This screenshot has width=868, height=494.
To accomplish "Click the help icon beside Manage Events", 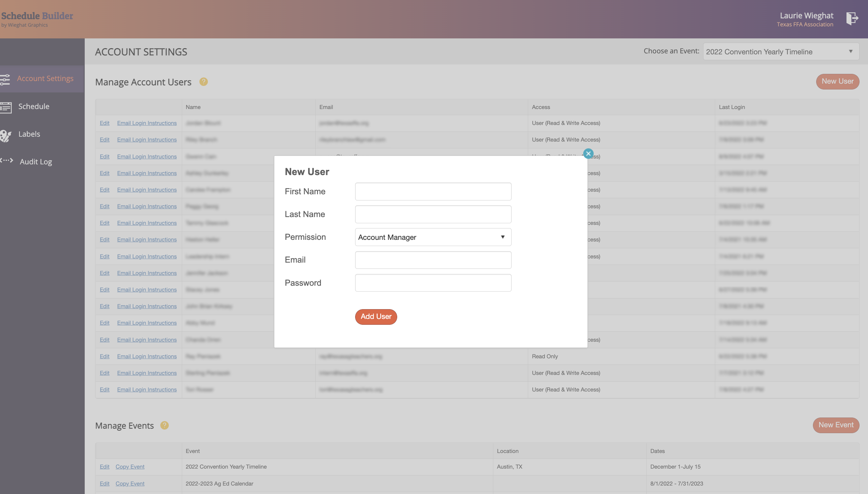I will tap(164, 425).
